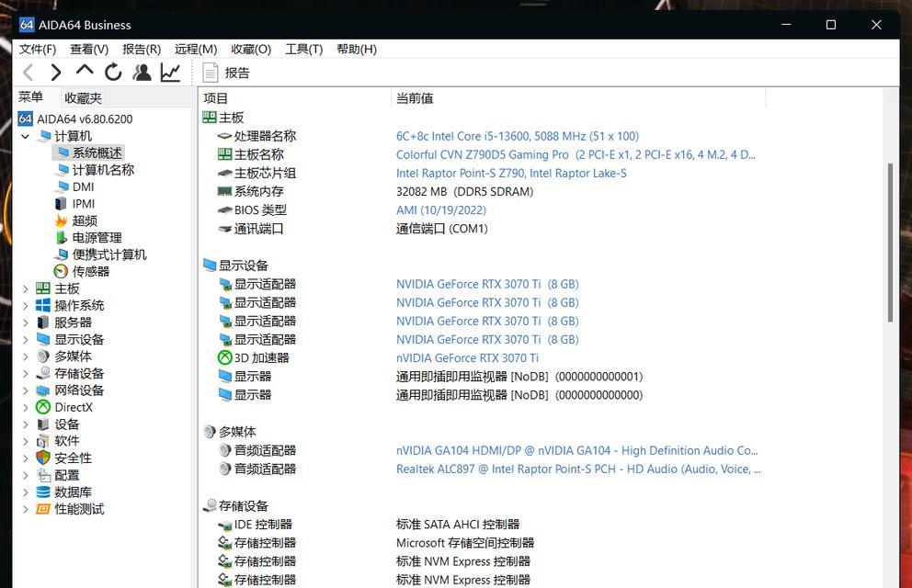912x588 pixels.
Task: Open the Intel Core i5-13600 processor link
Action: (517, 136)
